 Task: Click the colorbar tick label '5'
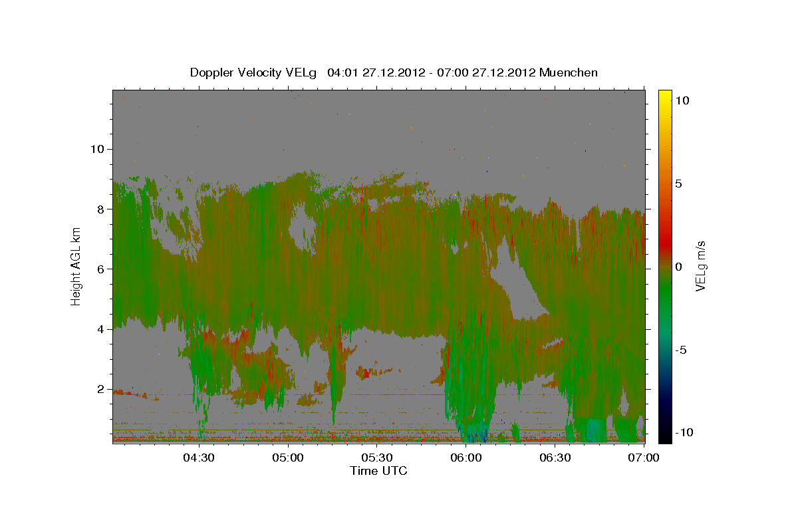pyautogui.click(x=679, y=184)
